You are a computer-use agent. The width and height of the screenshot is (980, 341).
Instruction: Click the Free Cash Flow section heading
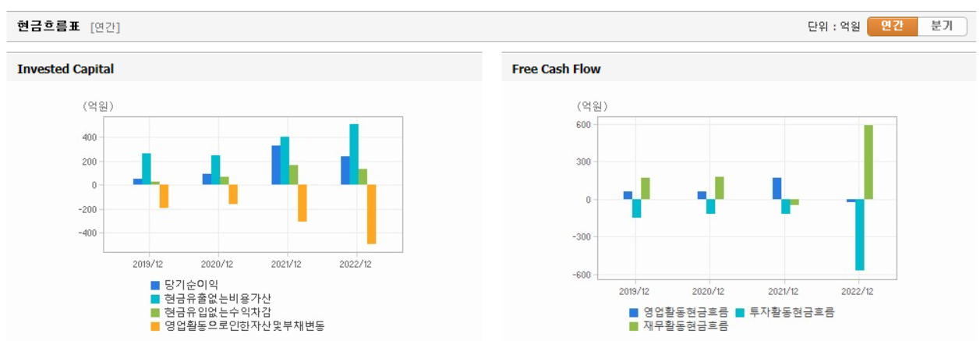tap(556, 69)
